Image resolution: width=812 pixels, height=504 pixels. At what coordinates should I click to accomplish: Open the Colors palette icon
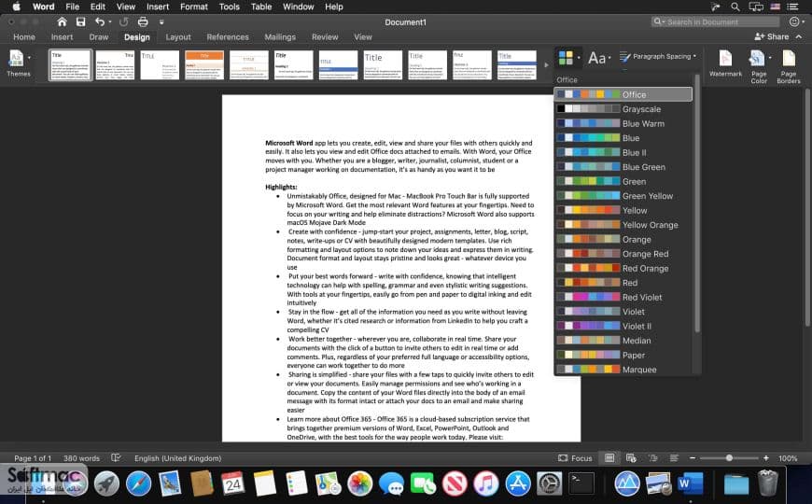566,58
